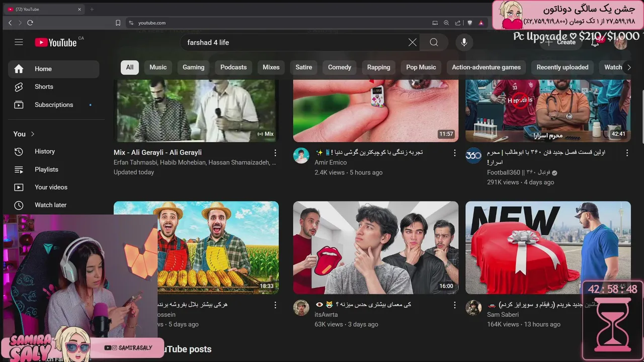Viewport: 644px width, 362px height.
Task: Reload the page with the refresh icon
Action: click(x=30, y=23)
